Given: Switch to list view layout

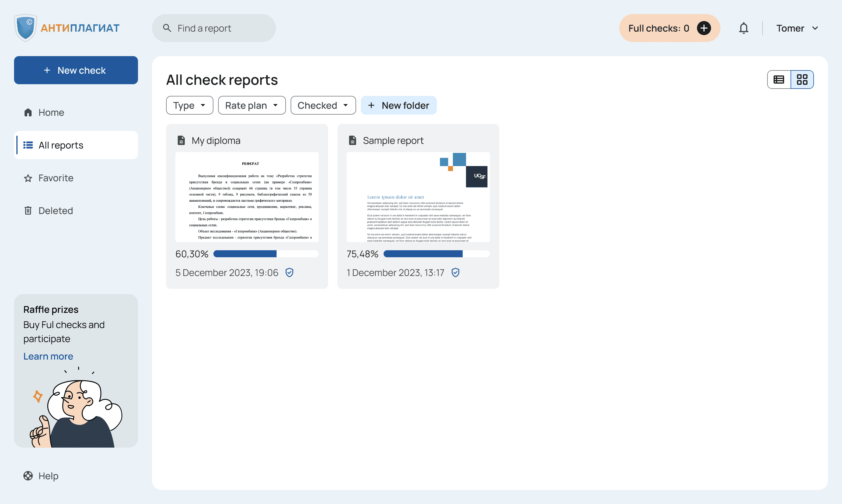Looking at the screenshot, I should click(779, 80).
